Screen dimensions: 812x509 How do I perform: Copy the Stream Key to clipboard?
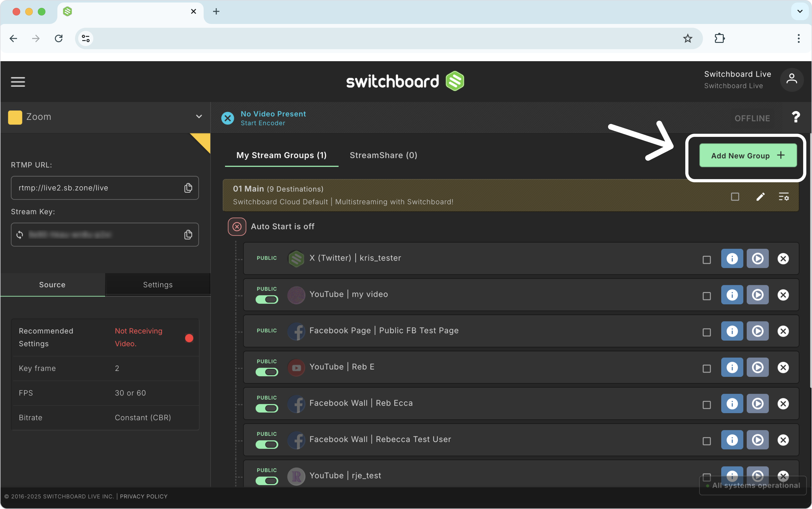tap(188, 235)
